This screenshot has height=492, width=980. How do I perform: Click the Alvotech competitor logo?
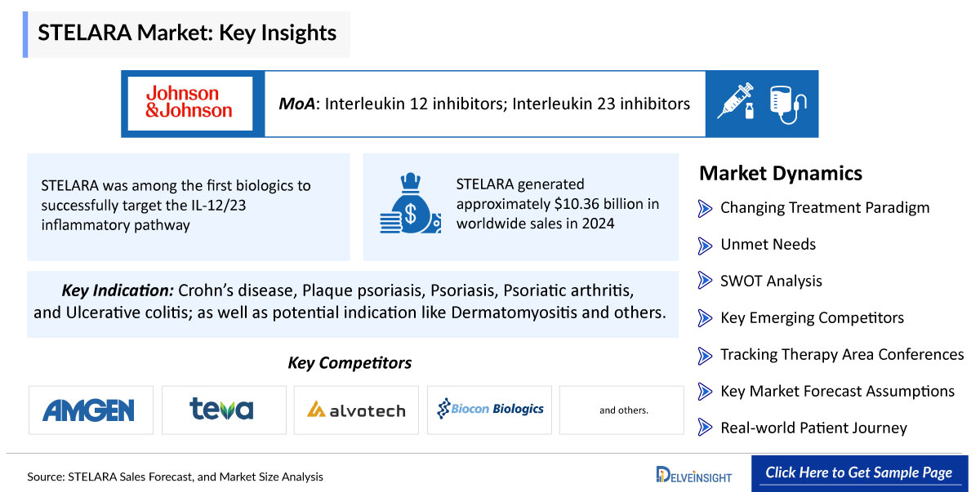(x=356, y=410)
